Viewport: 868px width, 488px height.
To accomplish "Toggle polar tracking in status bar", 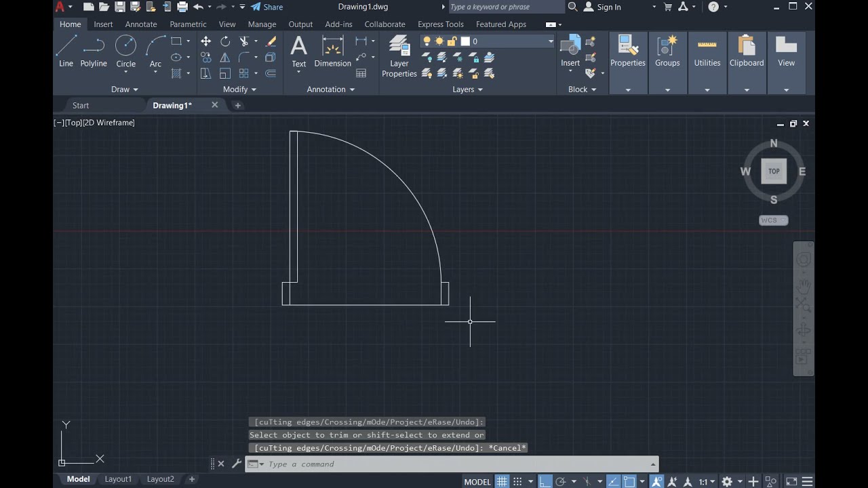I will click(x=561, y=482).
